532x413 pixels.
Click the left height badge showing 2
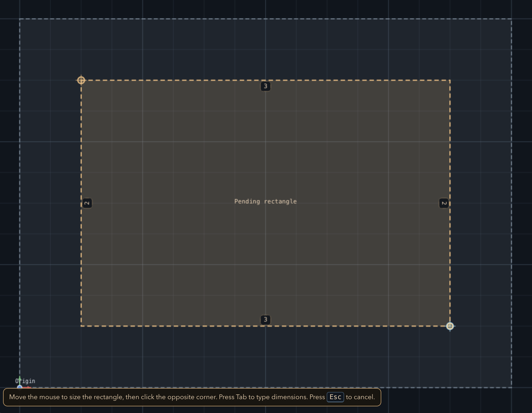point(87,203)
